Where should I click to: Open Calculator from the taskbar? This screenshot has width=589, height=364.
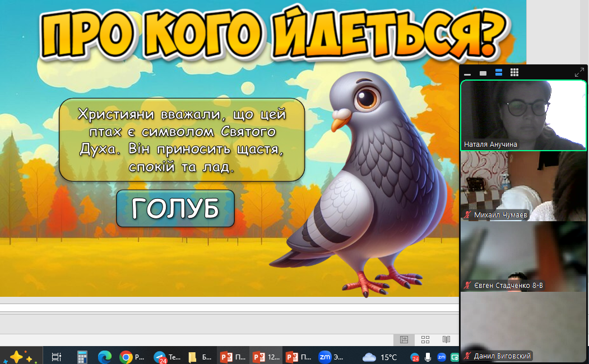tap(82, 357)
